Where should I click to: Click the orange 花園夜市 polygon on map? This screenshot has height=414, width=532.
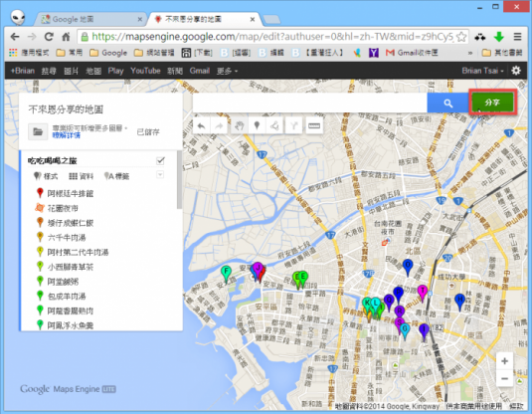click(385, 243)
